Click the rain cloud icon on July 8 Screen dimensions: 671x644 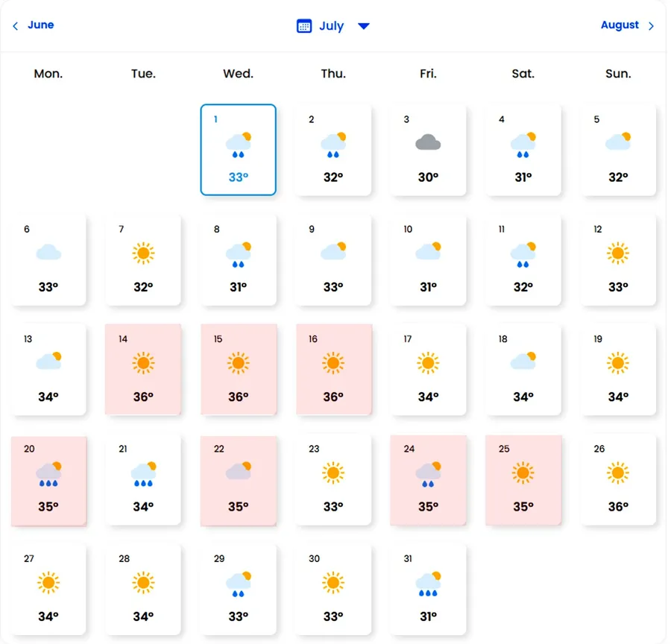239,253
